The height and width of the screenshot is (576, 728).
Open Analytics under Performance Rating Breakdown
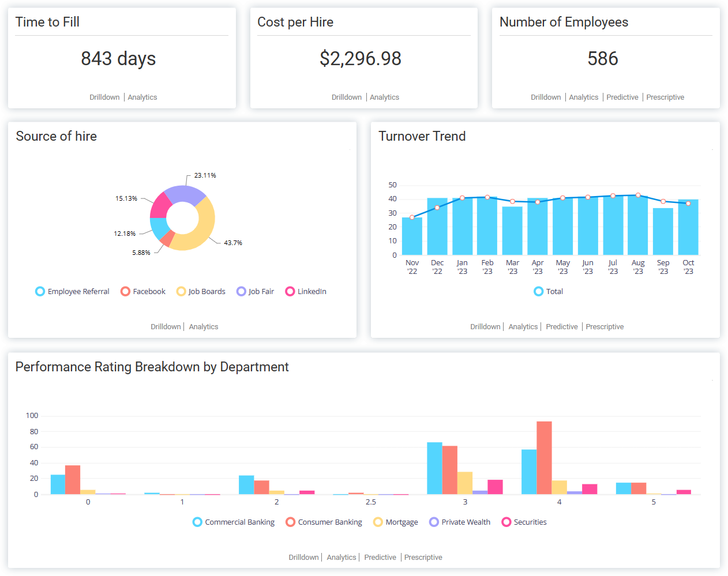coord(342,558)
